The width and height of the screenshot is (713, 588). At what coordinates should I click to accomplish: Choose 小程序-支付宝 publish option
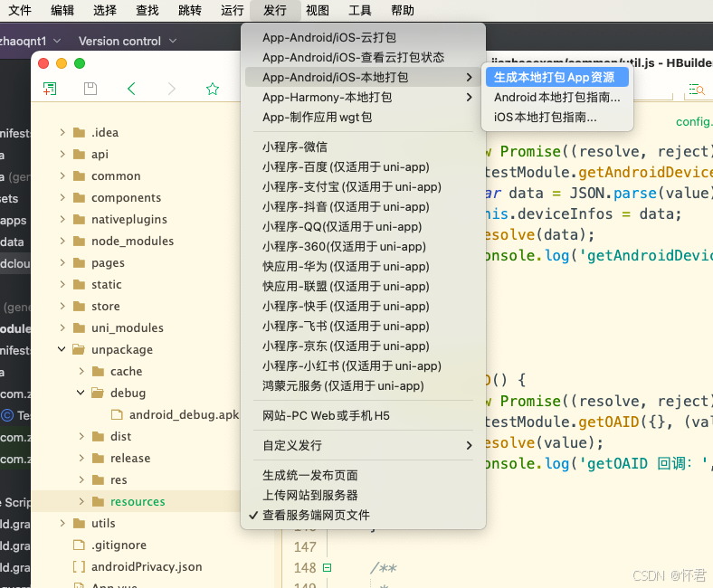(363, 187)
